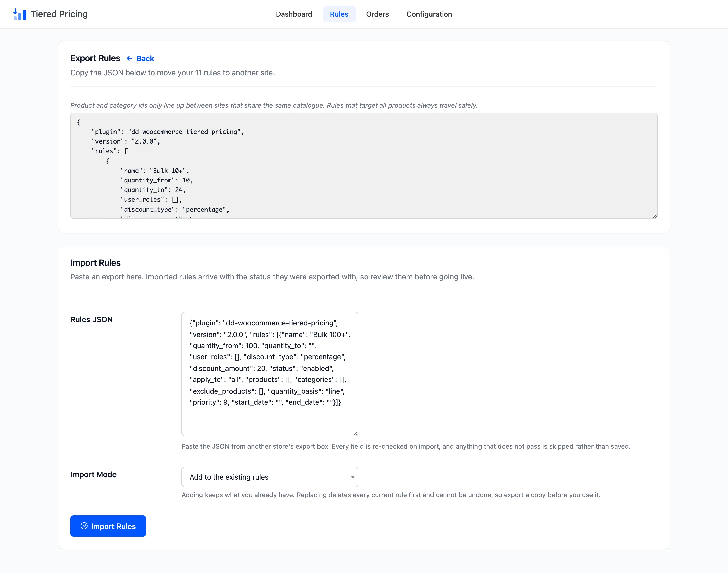Go back via the Back link
Screen dimensions: 728x573
coord(140,59)
